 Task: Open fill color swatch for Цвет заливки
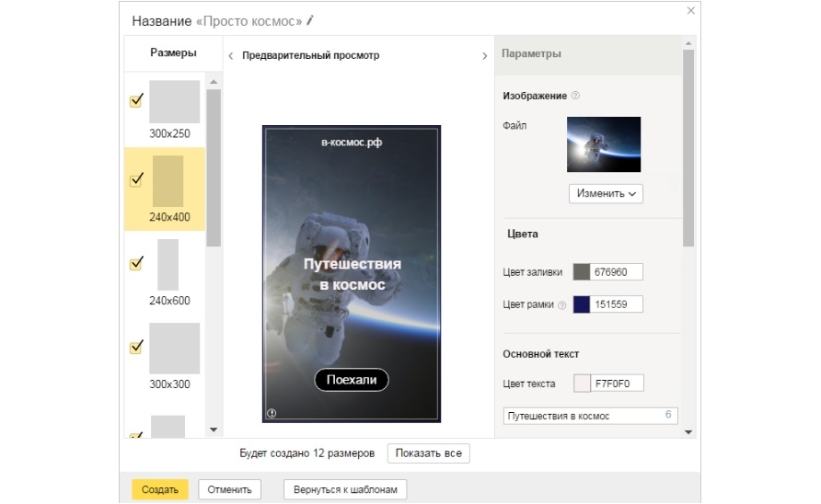point(581,272)
